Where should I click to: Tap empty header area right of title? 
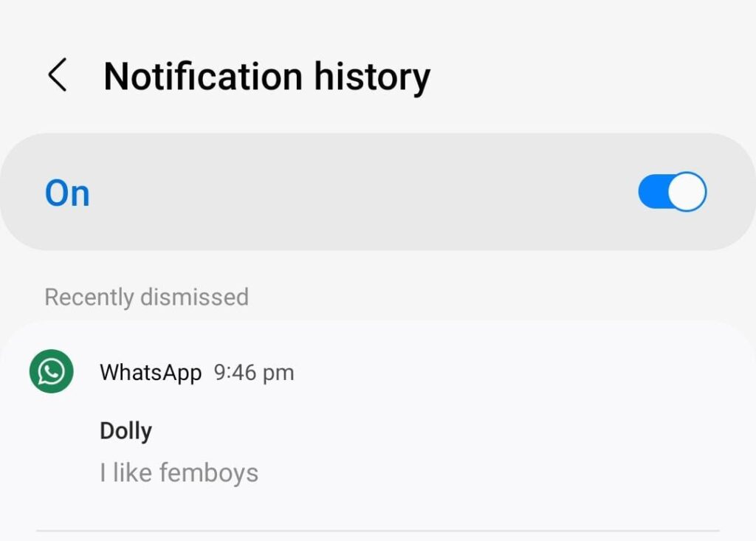[x=591, y=77]
